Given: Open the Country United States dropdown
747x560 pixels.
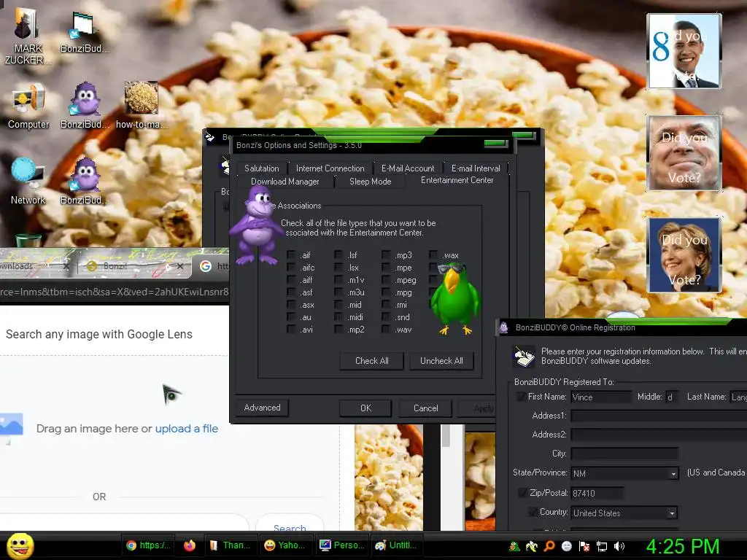Looking at the screenshot, I should (x=672, y=513).
